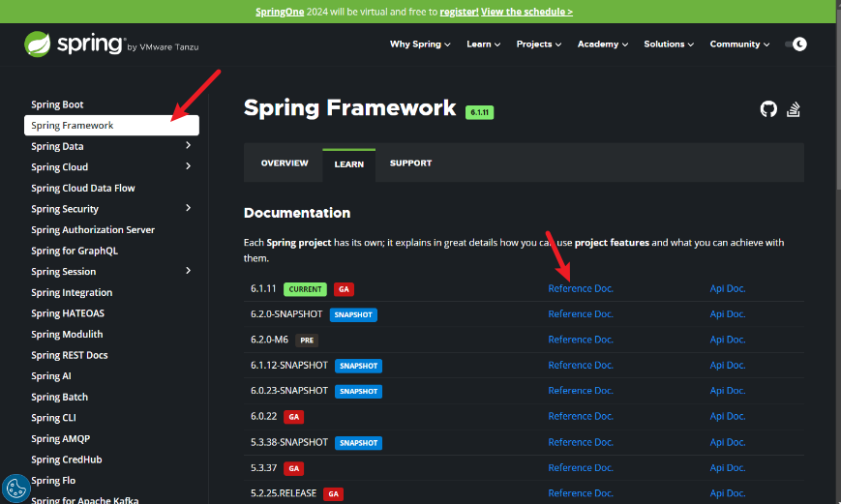
Task: Open Spring for GraphQL project
Action: (x=75, y=251)
